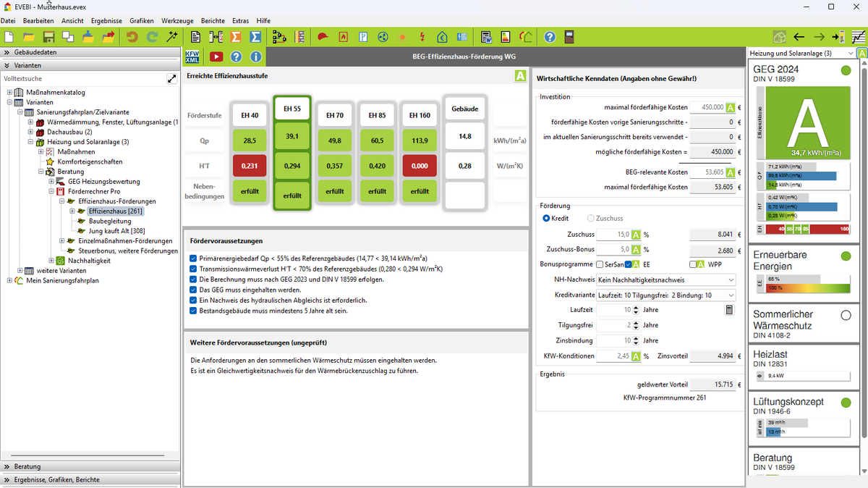Select the EH 70 Förderstufe column header
Viewport: 868px width, 488px height.
pyautogui.click(x=334, y=115)
